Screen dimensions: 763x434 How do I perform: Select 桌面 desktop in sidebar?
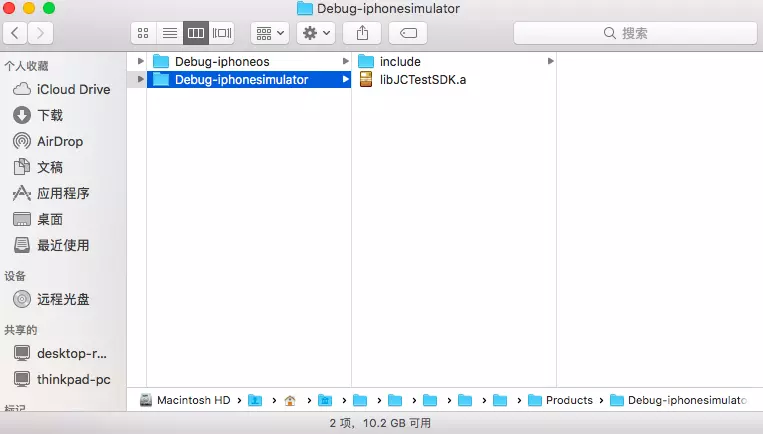50,219
